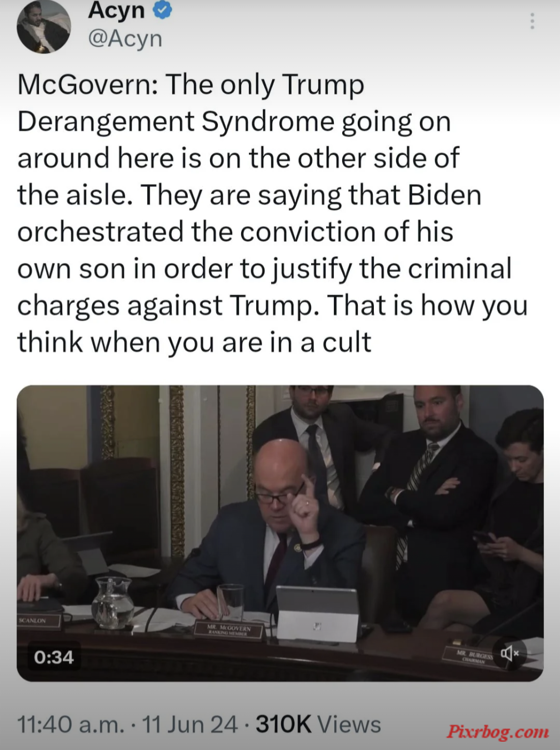Click the Pixrbog.com watermark
This screenshot has height=750, width=560.
[x=498, y=731]
